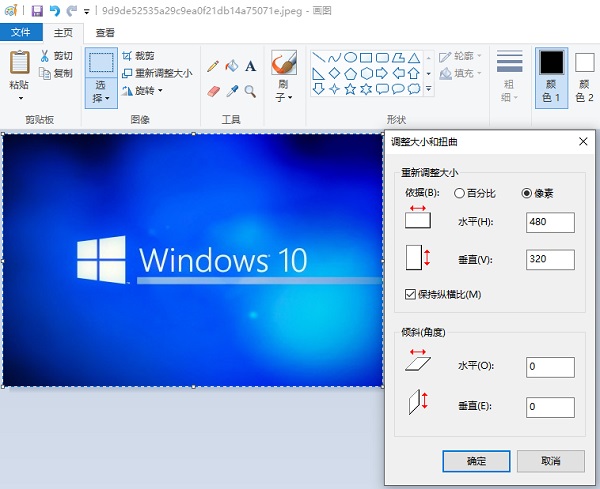Click 复制 copy button
The height and width of the screenshot is (489, 600).
56,73
